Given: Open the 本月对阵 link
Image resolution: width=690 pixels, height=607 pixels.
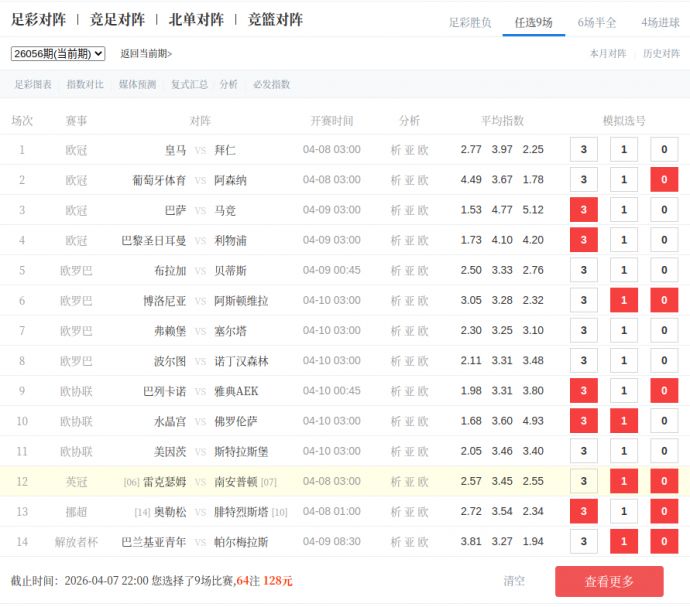Looking at the screenshot, I should click(x=608, y=54).
